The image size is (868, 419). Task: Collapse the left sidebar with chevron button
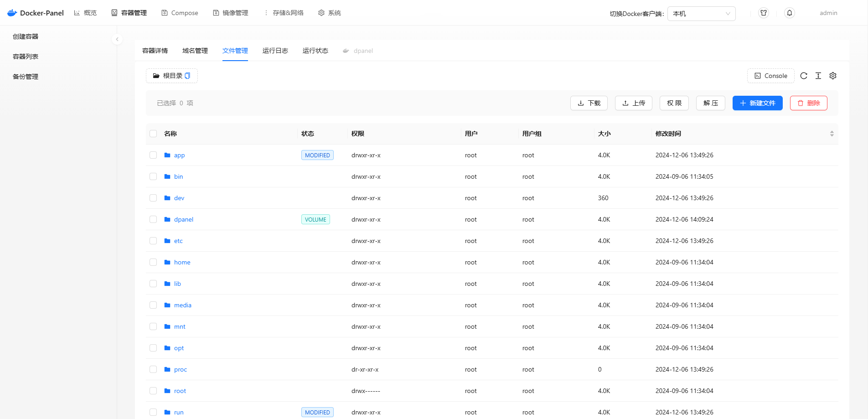tap(117, 39)
